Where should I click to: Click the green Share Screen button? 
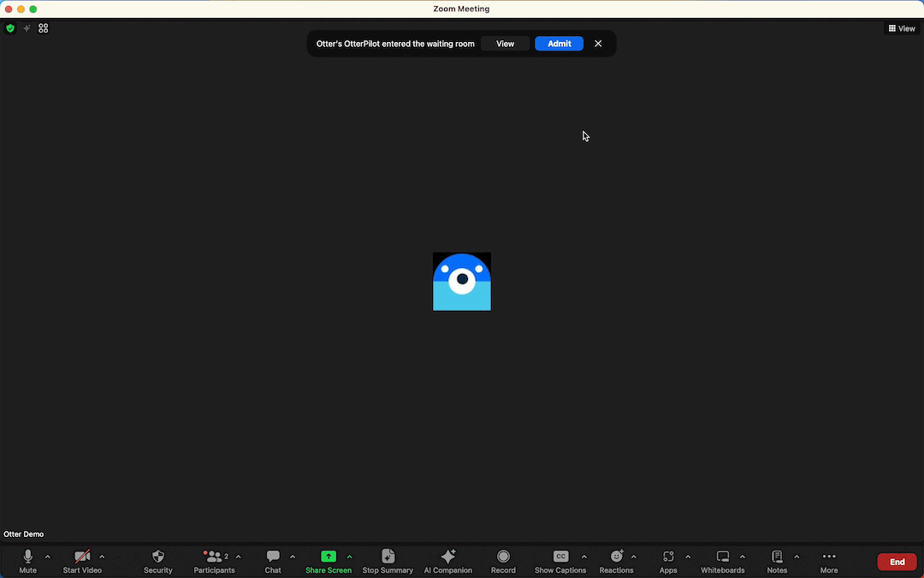[329, 562]
